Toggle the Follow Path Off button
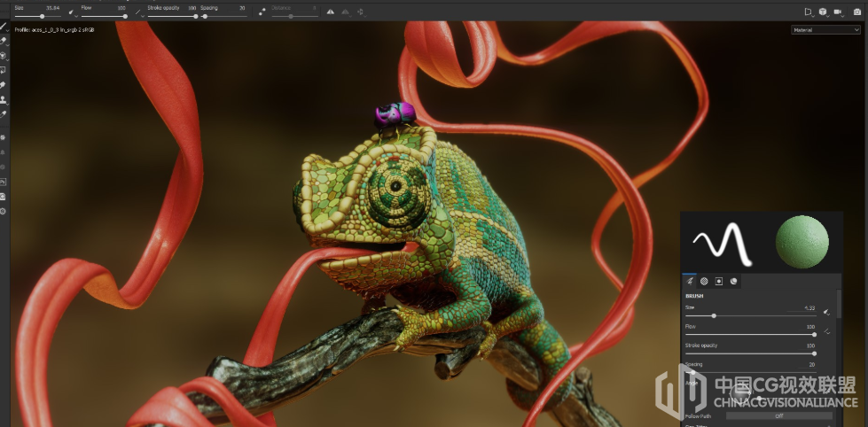 pyautogui.click(x=778, y=416)
